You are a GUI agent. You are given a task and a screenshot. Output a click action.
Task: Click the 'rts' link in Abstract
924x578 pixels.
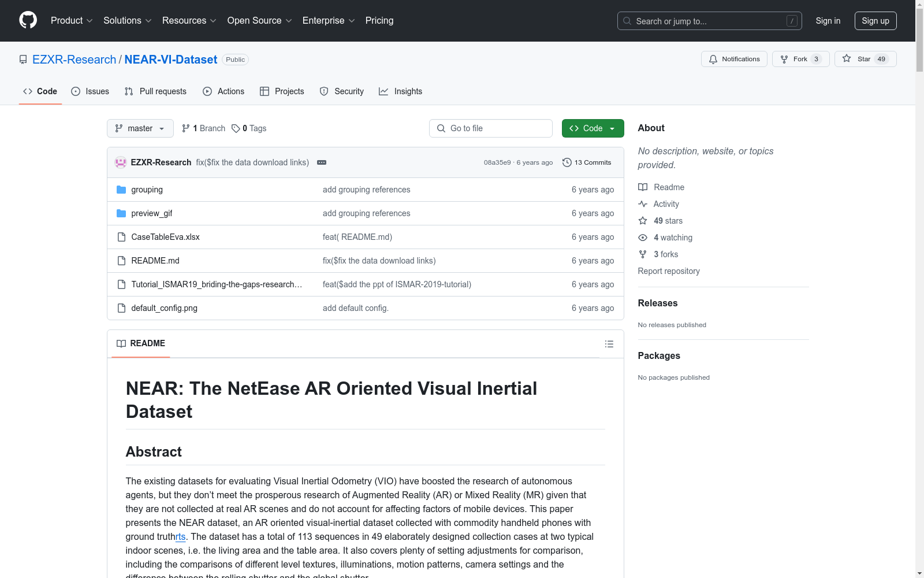pyautogui.click(x=181, y=536)
